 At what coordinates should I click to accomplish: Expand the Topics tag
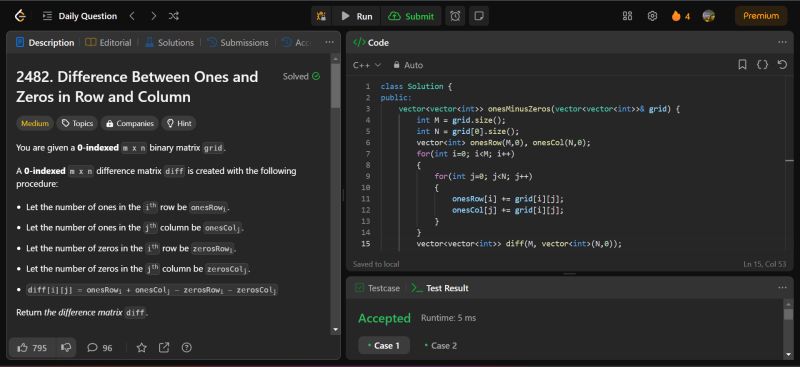[77, 124]
